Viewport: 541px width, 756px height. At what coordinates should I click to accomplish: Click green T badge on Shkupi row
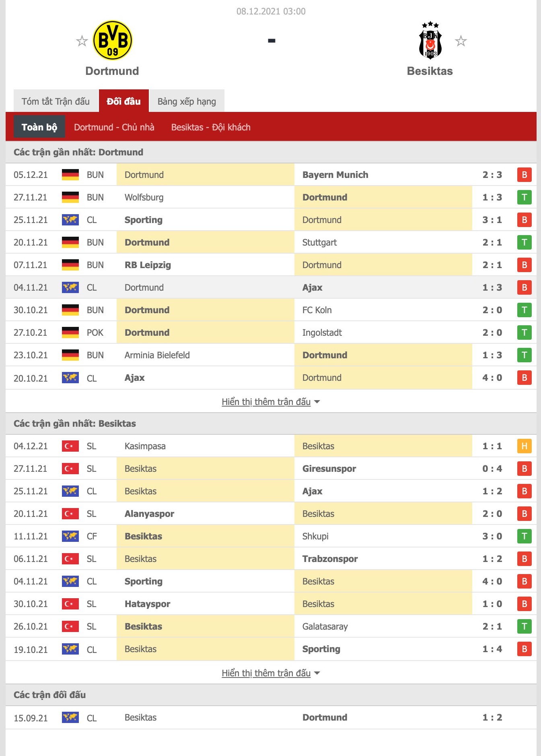(x=525, y=536)
